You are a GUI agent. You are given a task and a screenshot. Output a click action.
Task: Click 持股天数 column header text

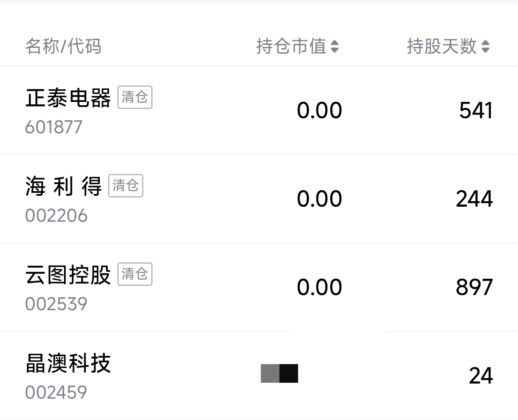(442, 46)
